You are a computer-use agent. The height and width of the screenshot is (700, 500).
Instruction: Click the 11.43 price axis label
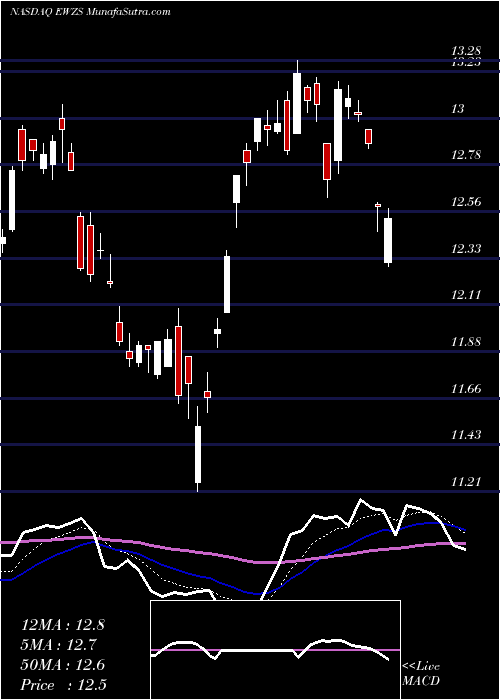coord(468,434)
